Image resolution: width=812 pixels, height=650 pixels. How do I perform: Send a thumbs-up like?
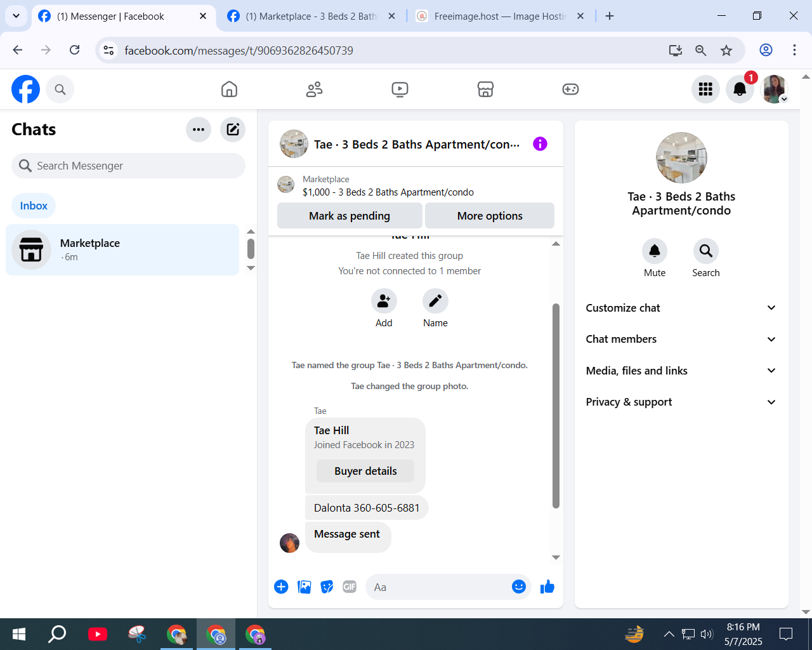pos(547,587)
